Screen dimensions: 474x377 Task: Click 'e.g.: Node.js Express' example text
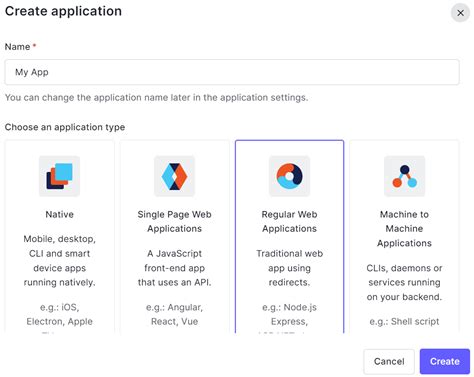289,314
